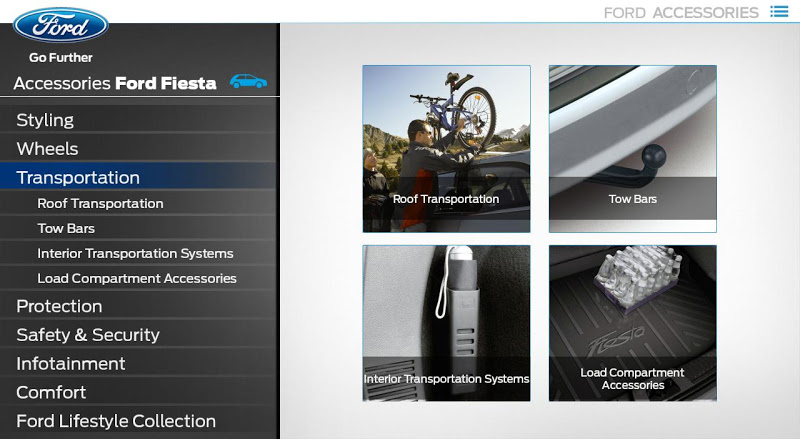Open the Interior Transportation Systems umbrella tile

tap(446, 323)
